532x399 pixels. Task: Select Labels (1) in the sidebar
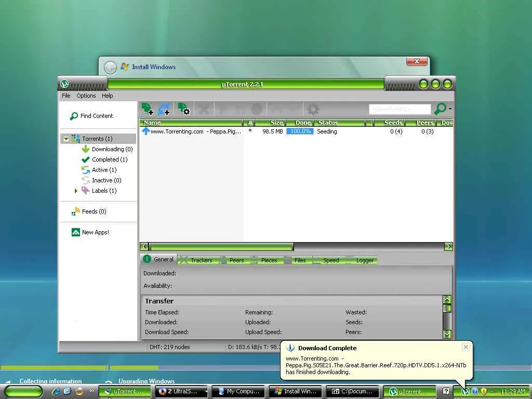tap(99, 191)
